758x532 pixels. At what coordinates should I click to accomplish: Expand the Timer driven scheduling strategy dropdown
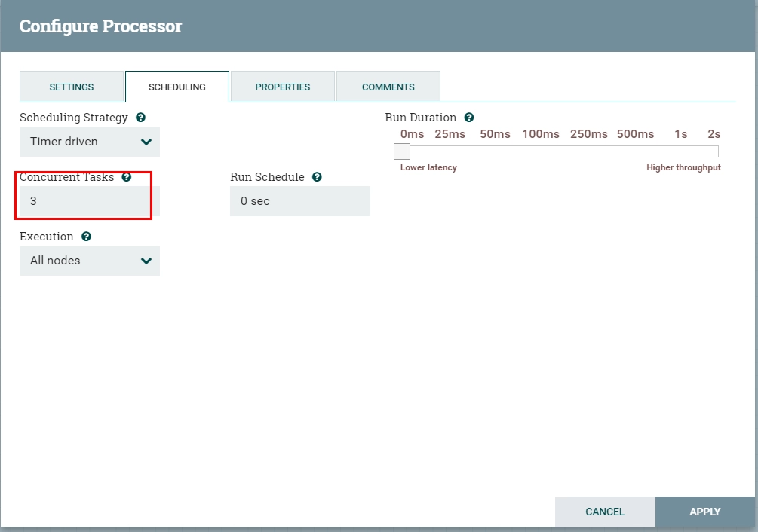90,142
